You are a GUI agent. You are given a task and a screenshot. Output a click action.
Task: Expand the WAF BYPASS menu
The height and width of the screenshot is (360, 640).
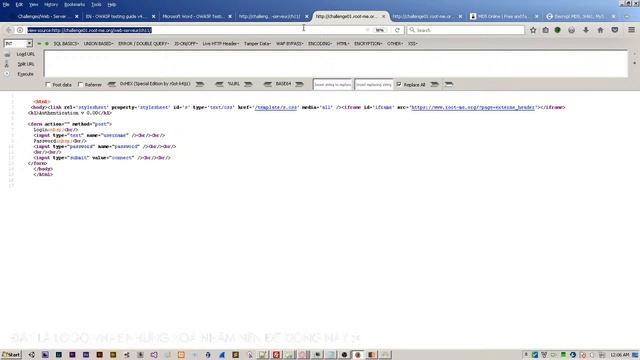289,43
